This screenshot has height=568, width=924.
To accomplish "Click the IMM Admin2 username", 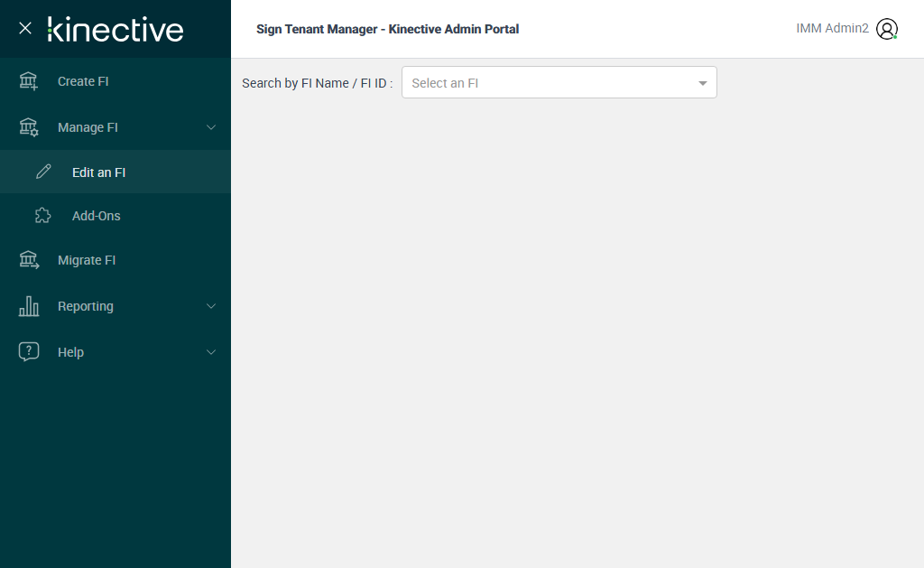I will pos(832,28).
